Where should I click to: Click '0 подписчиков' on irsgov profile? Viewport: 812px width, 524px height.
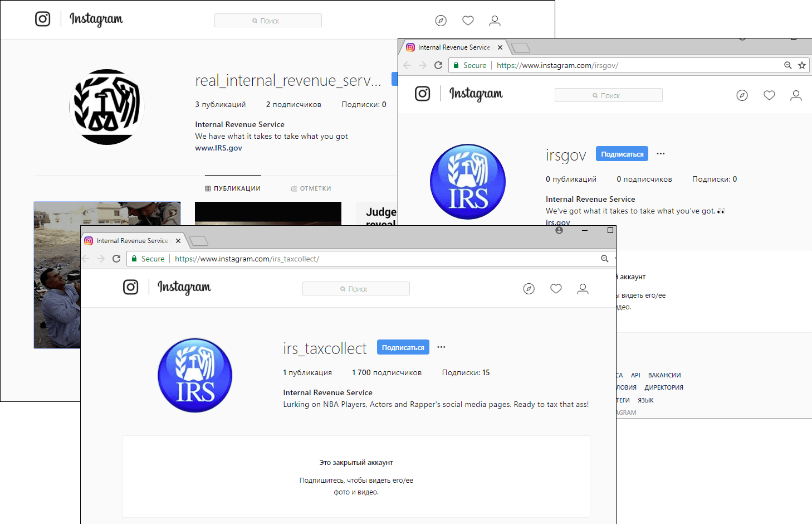coord(644,179)
